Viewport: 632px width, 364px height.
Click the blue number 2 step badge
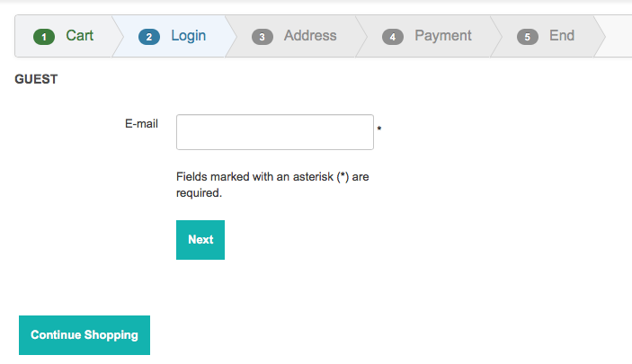tap(149, 37)
